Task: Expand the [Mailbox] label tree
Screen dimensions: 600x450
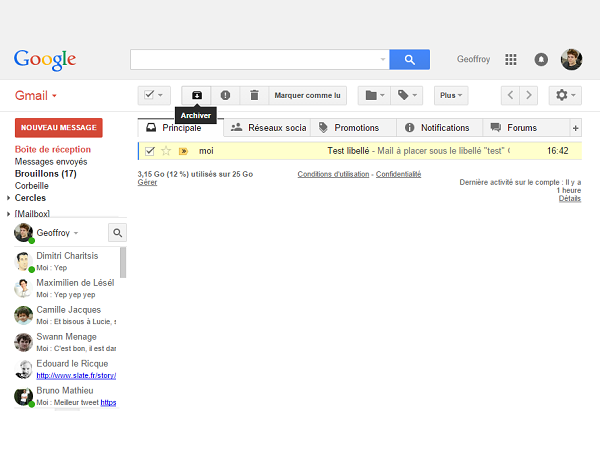Action: coord(8,214)
